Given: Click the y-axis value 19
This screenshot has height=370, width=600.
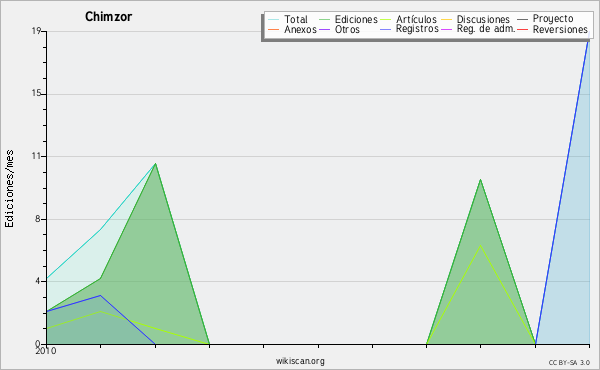Looking at the screenshot, I should pyautogui.click(x=36, y=31).
